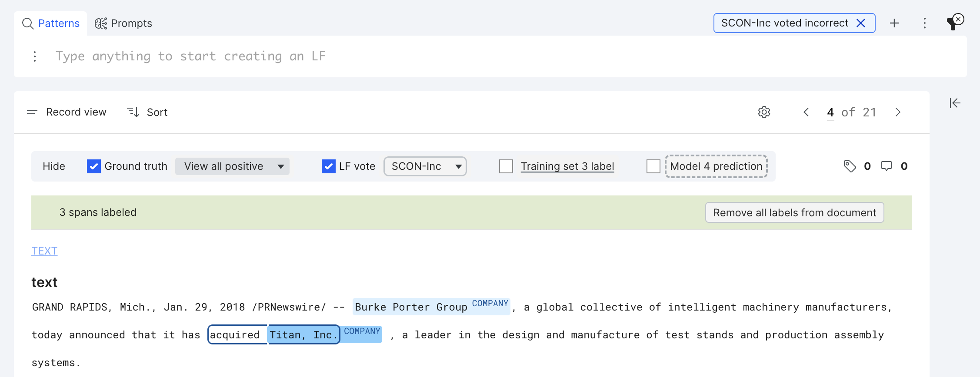Go to previous record

click(806, 112)
